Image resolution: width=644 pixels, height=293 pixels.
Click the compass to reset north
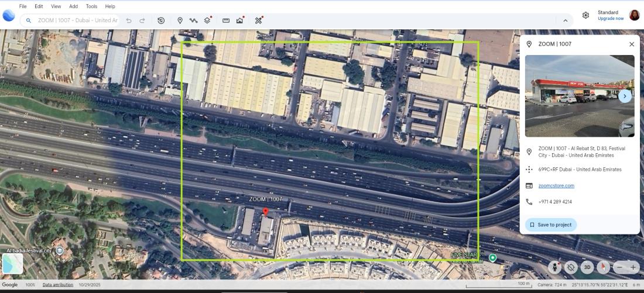tap(603, 267)
